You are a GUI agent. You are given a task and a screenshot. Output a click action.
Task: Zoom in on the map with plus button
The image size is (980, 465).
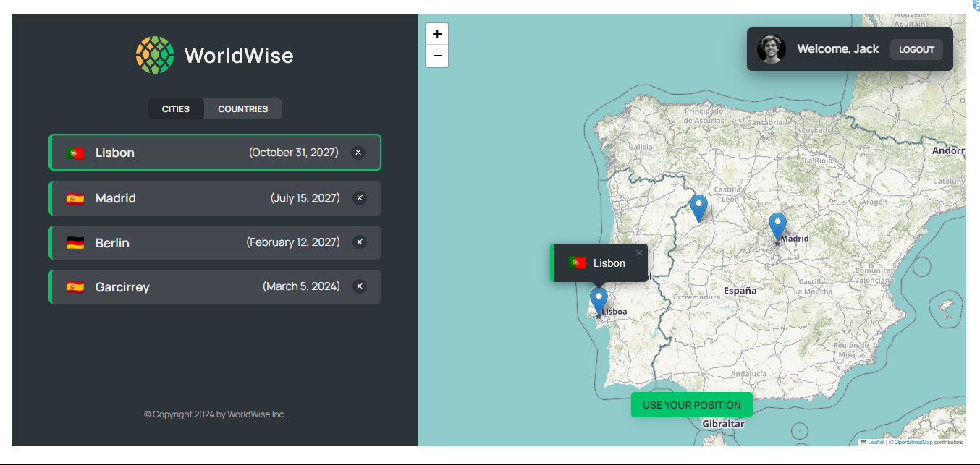pos(437,34)
